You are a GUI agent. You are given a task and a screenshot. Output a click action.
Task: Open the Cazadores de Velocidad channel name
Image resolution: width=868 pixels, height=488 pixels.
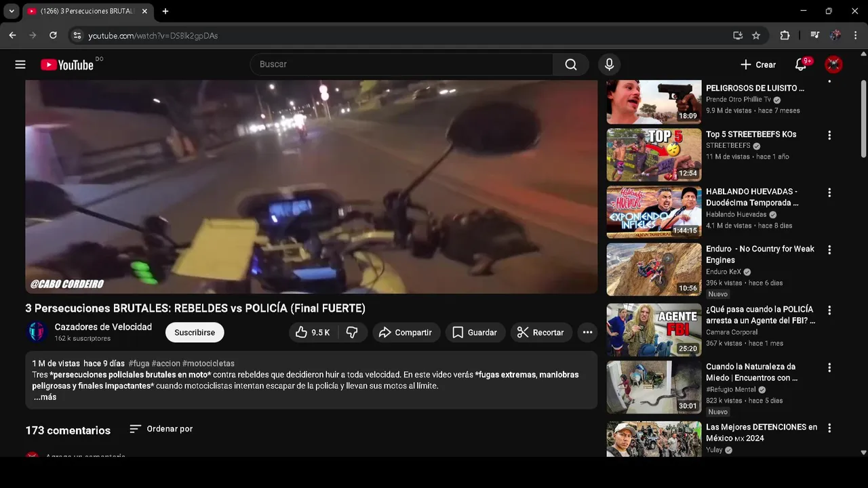pyautogui.click(x=103, y=327)
